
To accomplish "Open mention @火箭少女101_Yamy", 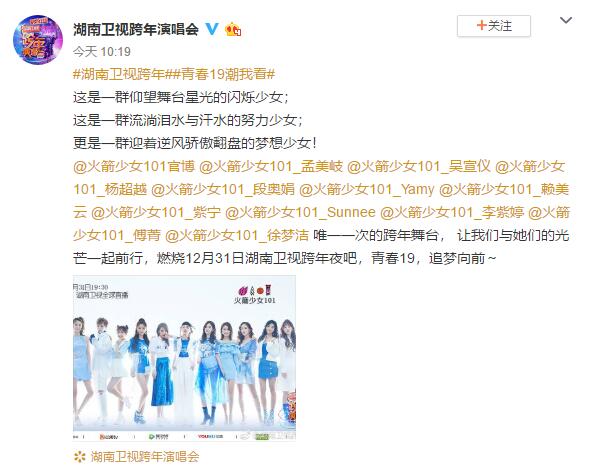I will tap(367, 189).
